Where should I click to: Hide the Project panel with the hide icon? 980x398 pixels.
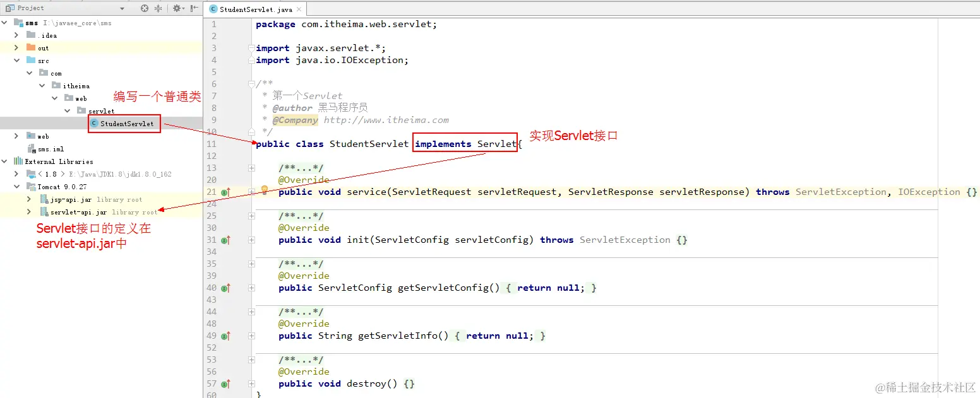194,8
